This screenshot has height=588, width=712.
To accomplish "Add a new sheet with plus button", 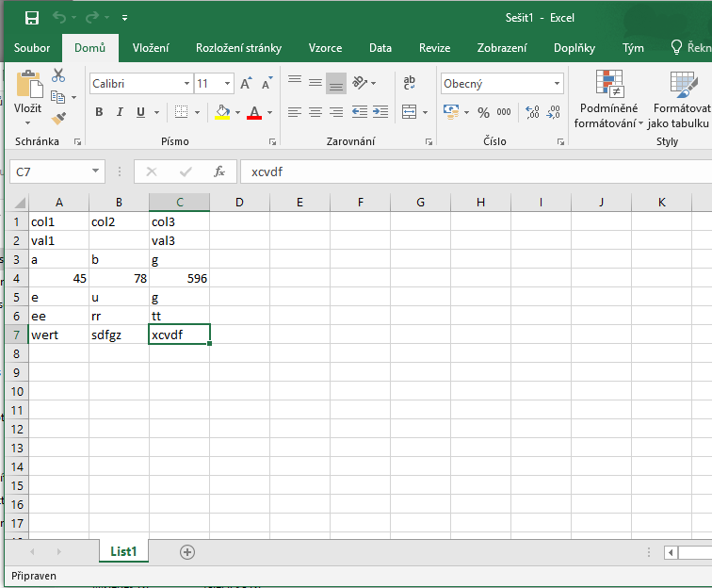I will pyautogui.click(x=186, y=552).
